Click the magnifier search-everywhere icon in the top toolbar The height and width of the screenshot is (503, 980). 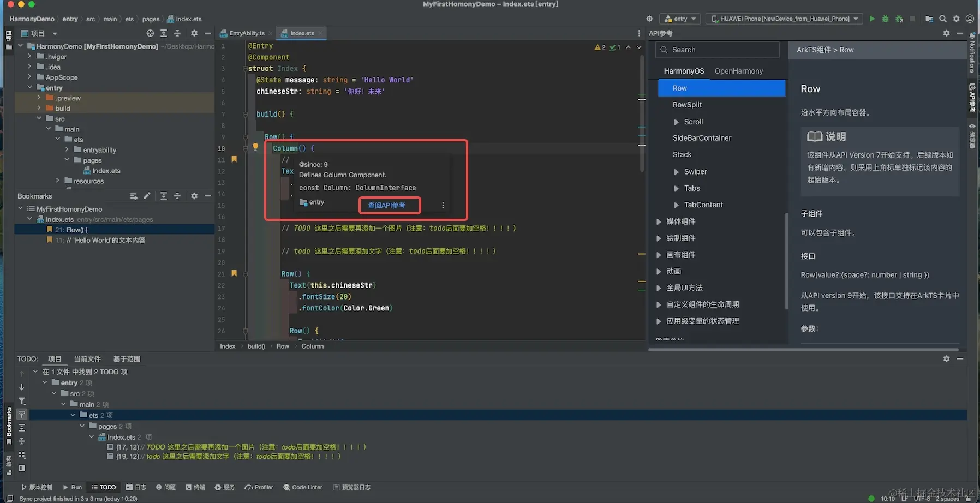point(943,19)
